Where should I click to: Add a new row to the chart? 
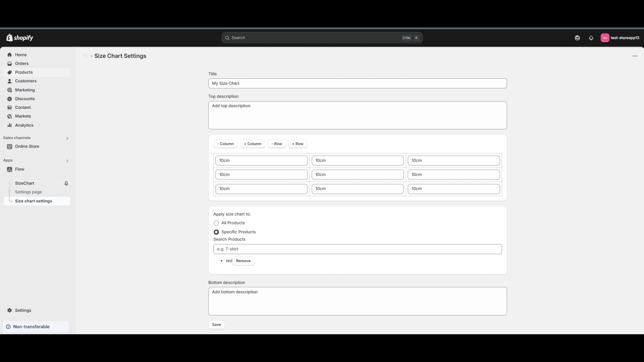[x=297, y=144]
